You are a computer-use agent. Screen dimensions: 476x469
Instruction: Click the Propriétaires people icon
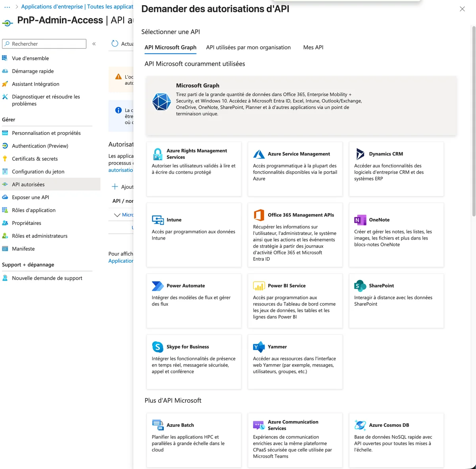click(5, 223)
